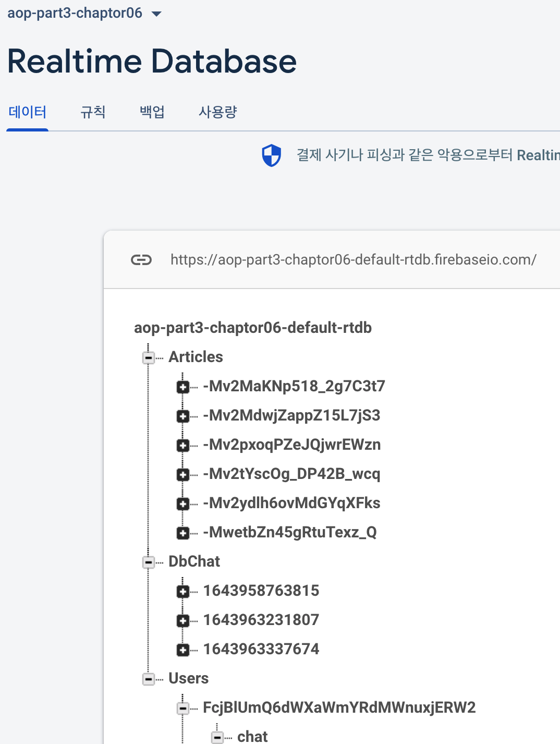This screenshot has width=560, height=744.
Task: Expand node -Mv2pxoqPZeJQjwrEWzn
Action: click(183, 446)
